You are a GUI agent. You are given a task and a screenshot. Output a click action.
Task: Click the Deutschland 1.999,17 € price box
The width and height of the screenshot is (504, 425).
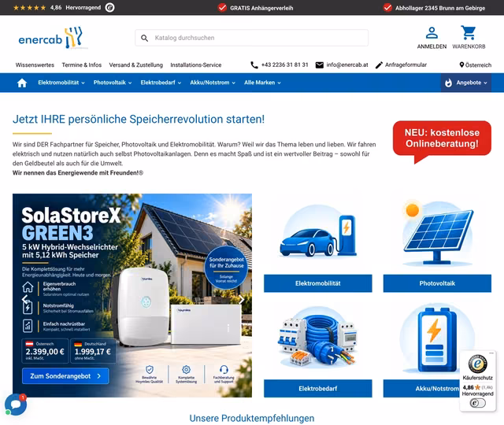click(x=93, y=351)
